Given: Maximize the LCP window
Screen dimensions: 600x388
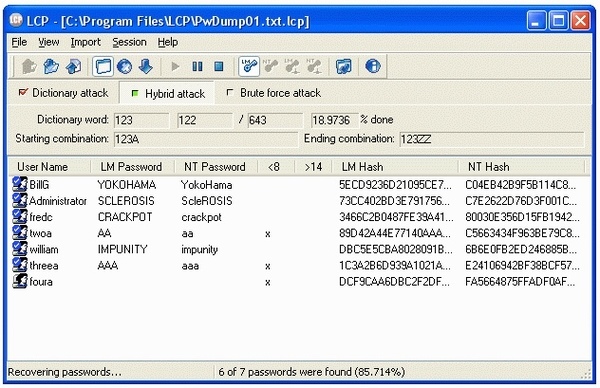Looking at the screenshot, I should click(x=558, y=20).
